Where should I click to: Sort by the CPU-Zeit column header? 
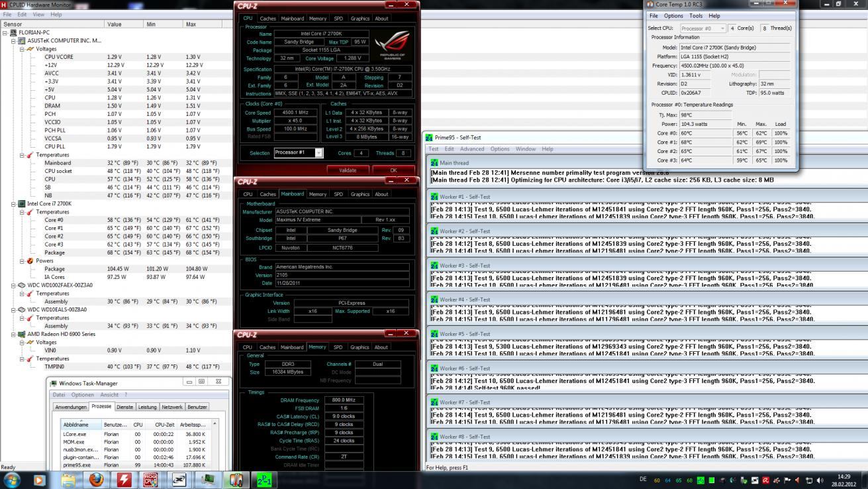coord(163,425)
